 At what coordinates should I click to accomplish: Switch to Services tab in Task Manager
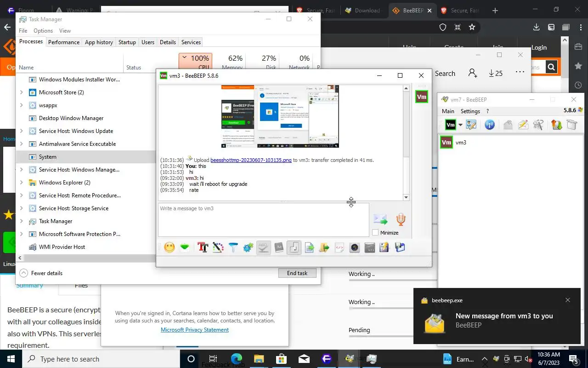point(191,42)
